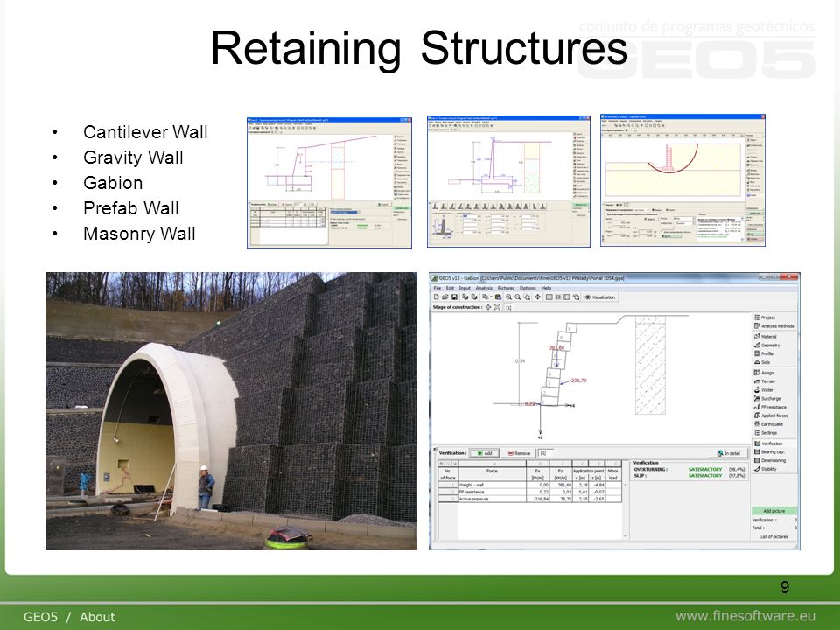Click the SLIP SATISFACTORY result text
The image size is (840, 630).
[705, 476]
